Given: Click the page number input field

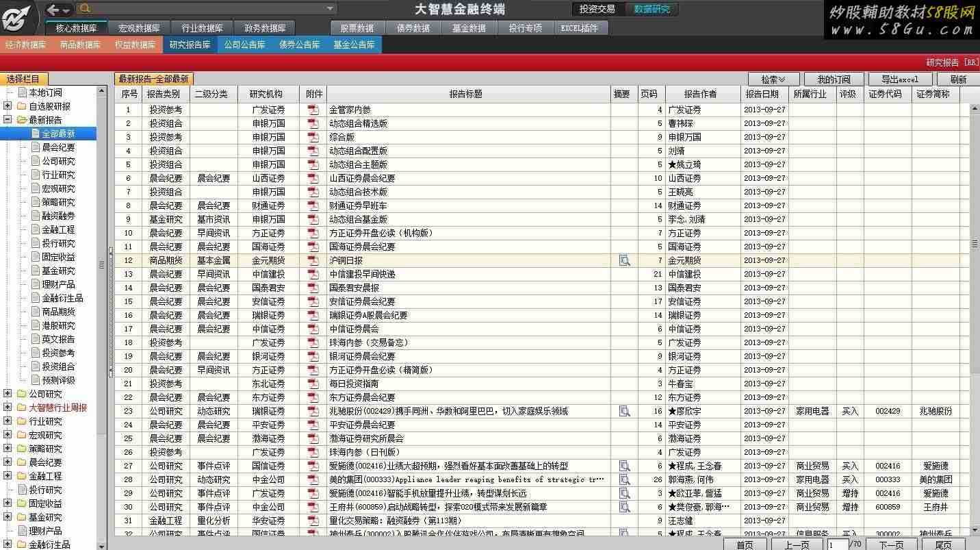Looking at the screenshot, I should 837,545.
